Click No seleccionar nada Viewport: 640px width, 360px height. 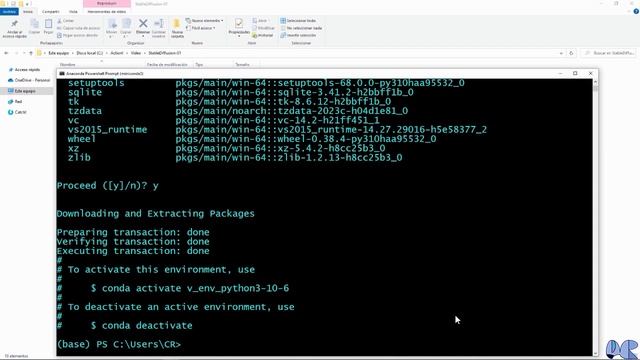coord(301,28)
